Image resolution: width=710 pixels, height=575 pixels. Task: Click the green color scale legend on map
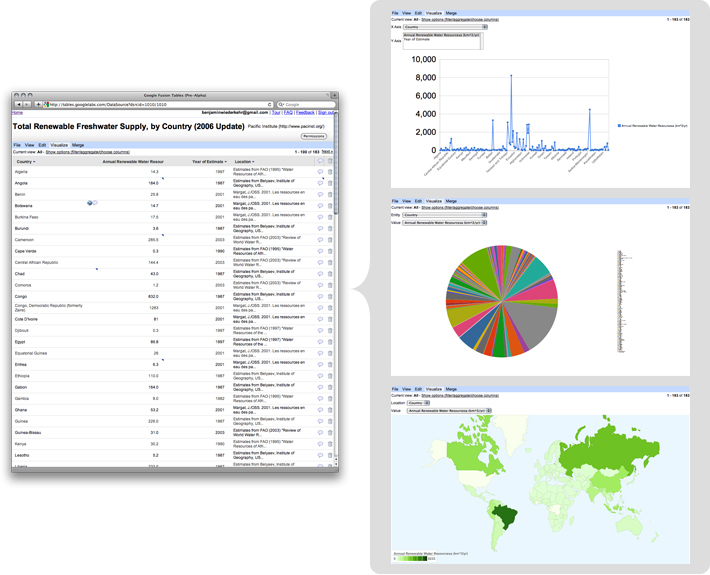click(414, 559)
